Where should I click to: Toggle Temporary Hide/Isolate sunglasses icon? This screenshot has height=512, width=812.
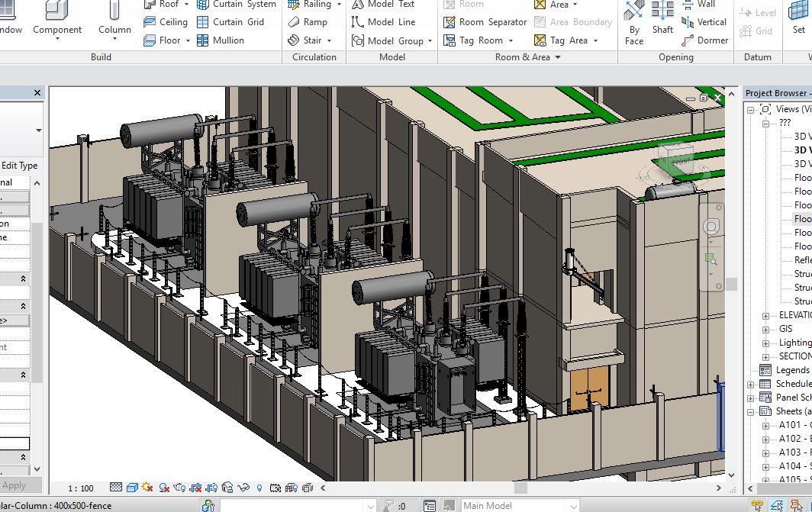pos(245,488)
